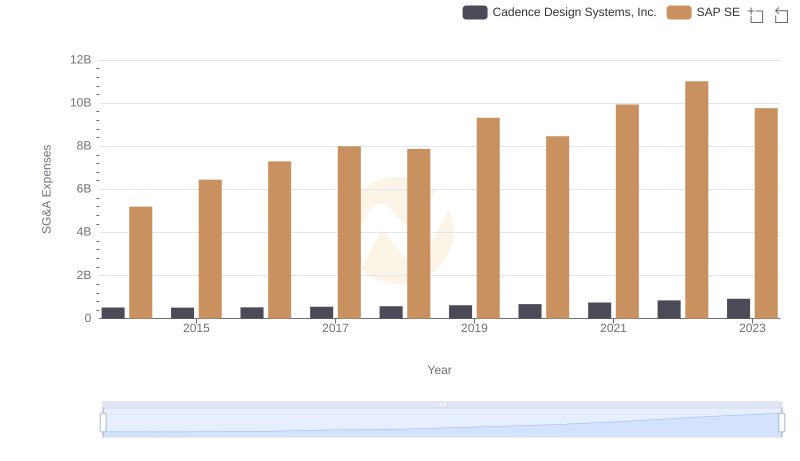The height and width of the screenshot is (461, 800).
Task: Click the 10B y-axis label
Action: click(x=81, y=103)
